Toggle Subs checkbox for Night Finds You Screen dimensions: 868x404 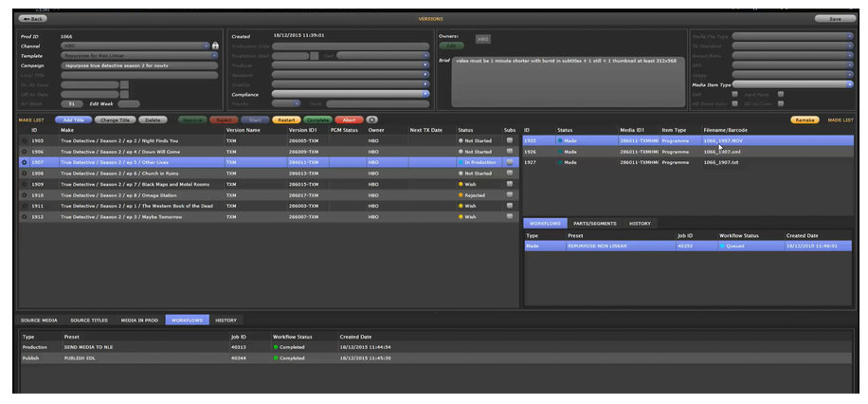pyautogui.click(x=509, y=140)
